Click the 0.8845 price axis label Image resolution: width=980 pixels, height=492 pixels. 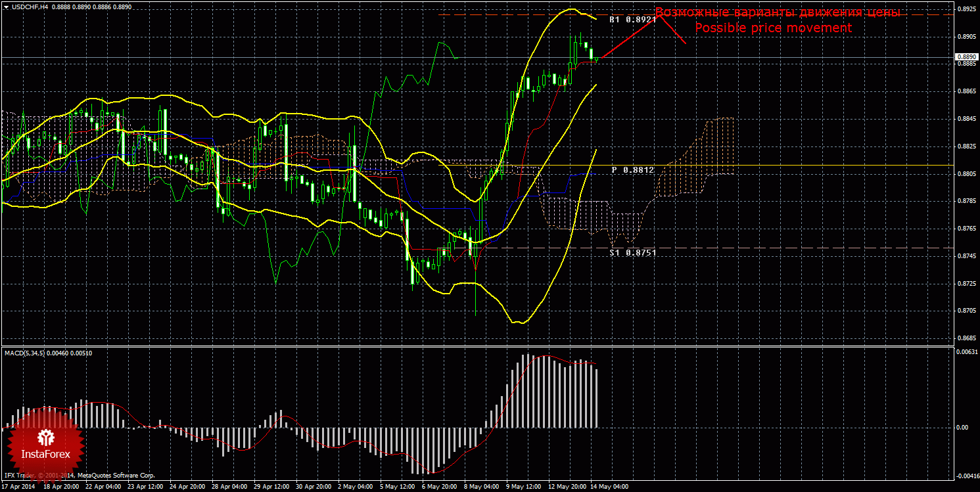pos(966,119)
